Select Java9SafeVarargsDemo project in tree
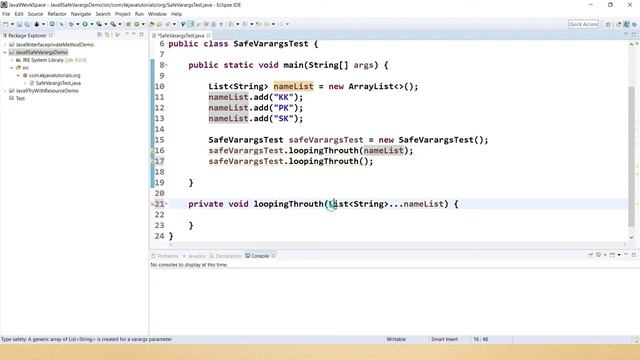Viewport: 640px width, 360px height. [x=41, y=52]
